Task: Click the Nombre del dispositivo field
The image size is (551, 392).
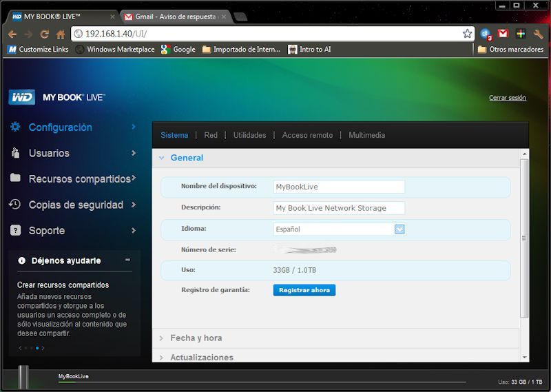Action: tap(339, 187)
